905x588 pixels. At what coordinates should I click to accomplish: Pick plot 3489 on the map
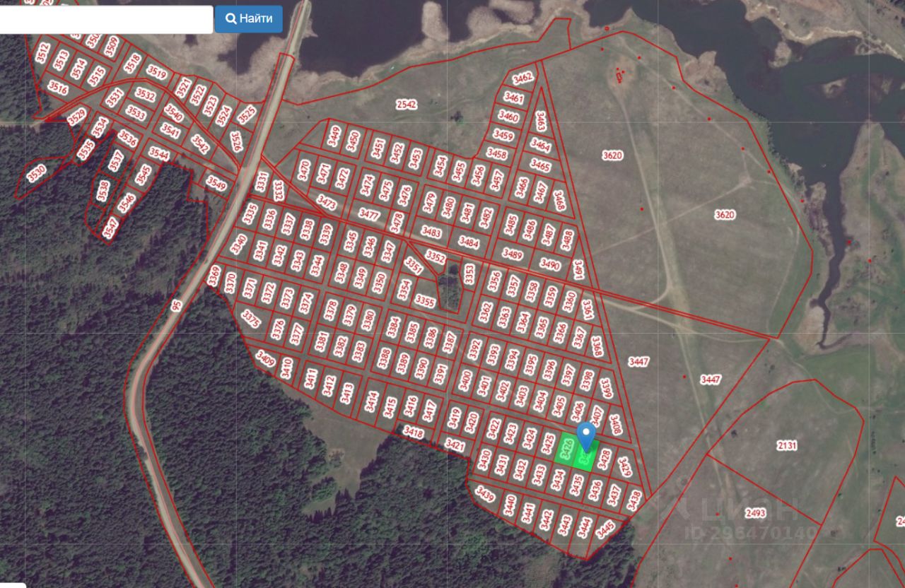point(512,255)
